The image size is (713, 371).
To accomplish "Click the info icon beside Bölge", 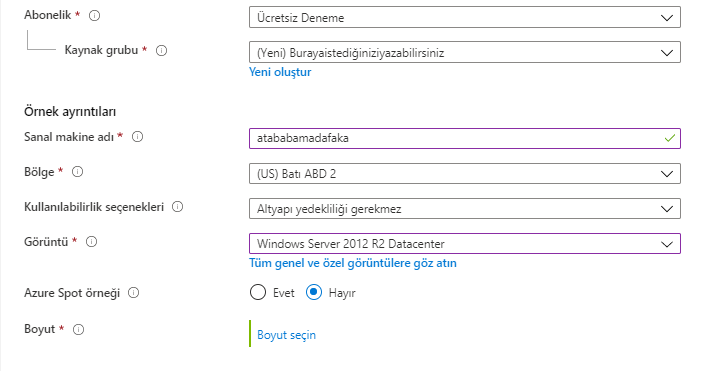I will pos(78,172).
